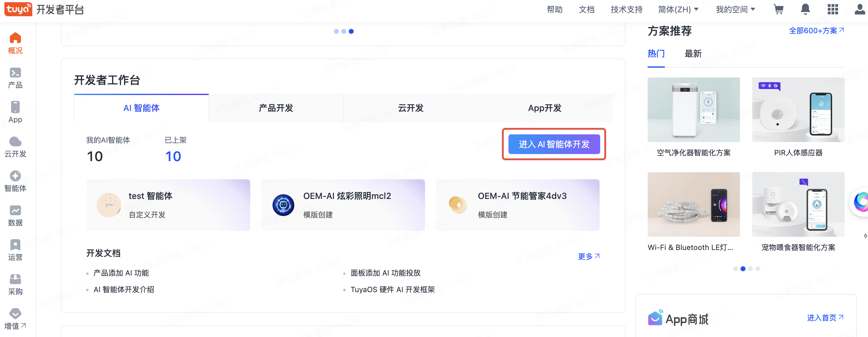Open the apps grid icon
Screen dimensions: 868x337
[x=833, y=9]
